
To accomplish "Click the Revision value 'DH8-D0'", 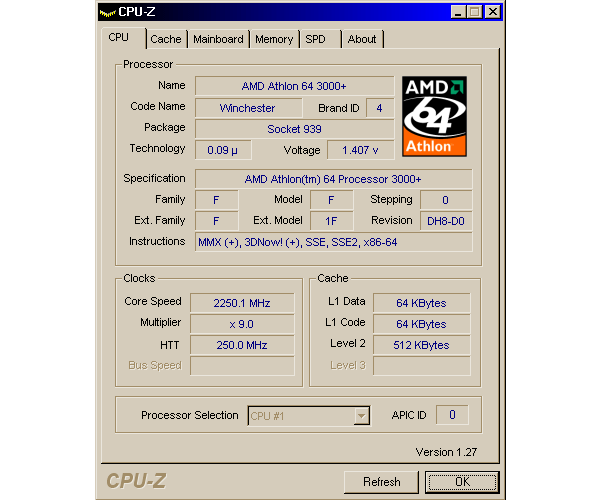I will coord(446,221).
